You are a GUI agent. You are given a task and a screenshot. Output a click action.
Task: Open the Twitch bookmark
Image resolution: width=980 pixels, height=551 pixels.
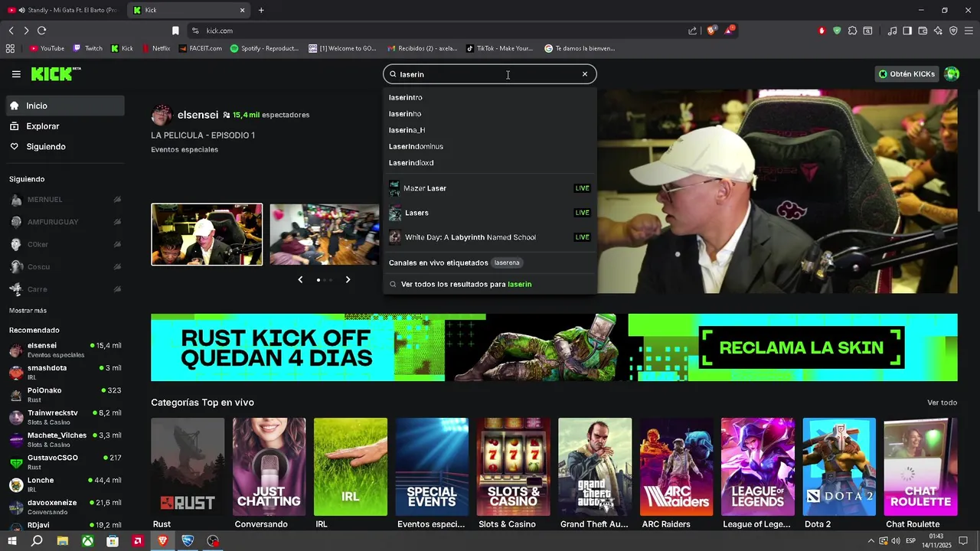click(87, 48)
